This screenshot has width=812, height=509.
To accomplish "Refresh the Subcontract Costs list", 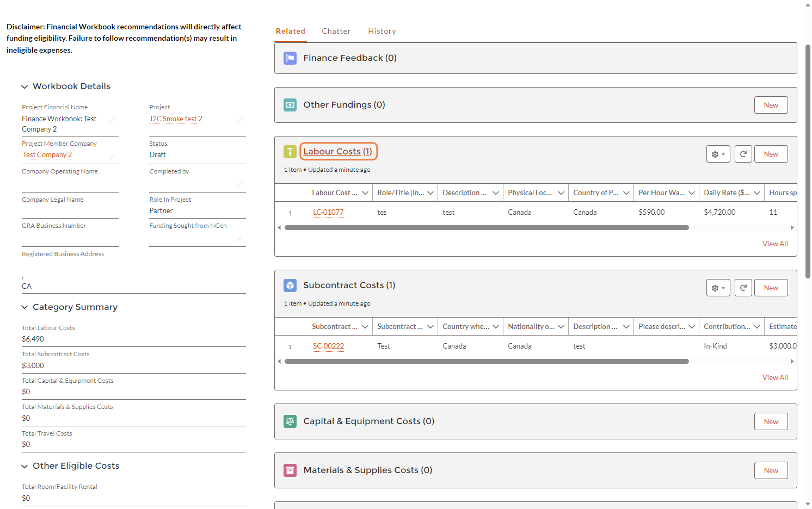I will (743, 288).
